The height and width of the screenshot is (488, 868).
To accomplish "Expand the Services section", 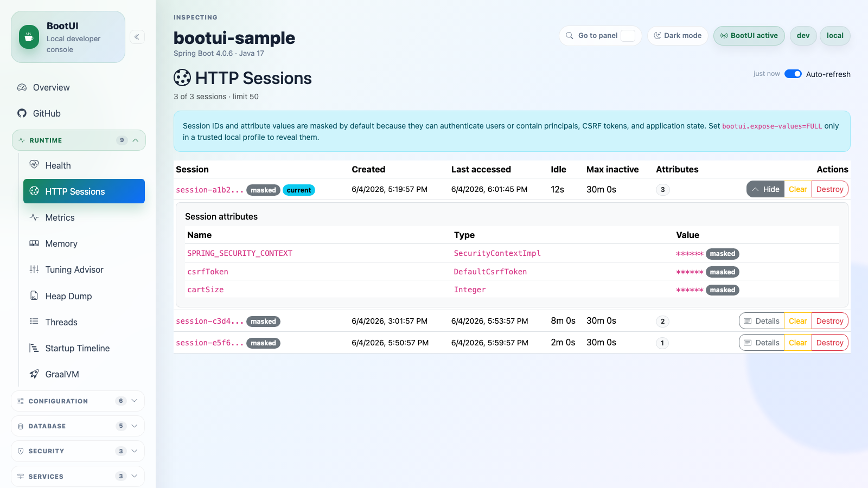I will (x=78, y=477).
